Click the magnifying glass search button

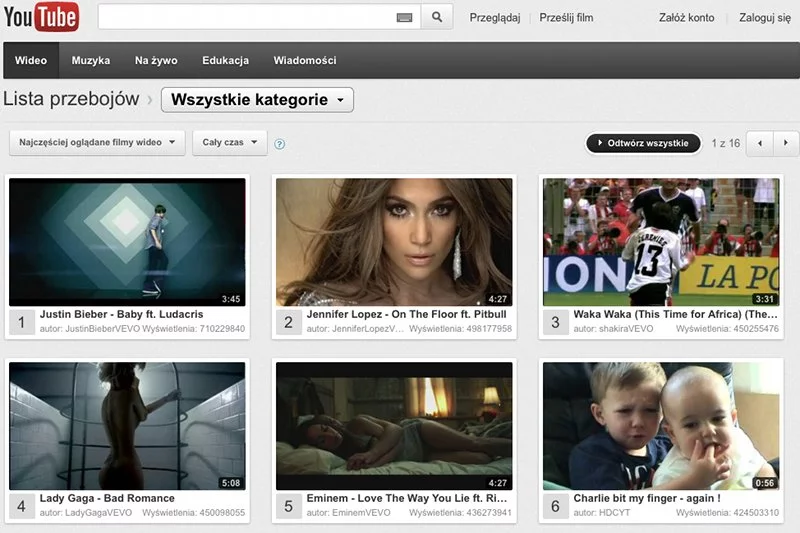pyautogui.click(x=437, y=17)
